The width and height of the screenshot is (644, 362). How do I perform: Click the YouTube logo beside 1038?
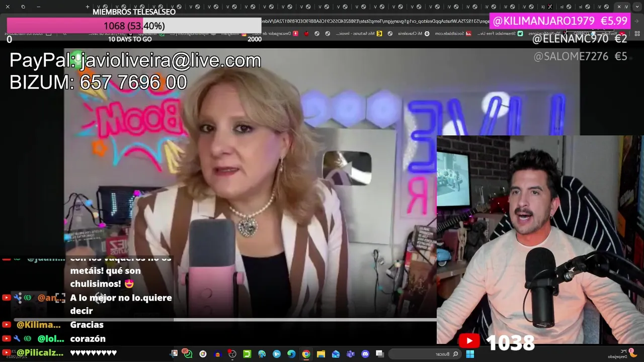click(x=469, y=341)
